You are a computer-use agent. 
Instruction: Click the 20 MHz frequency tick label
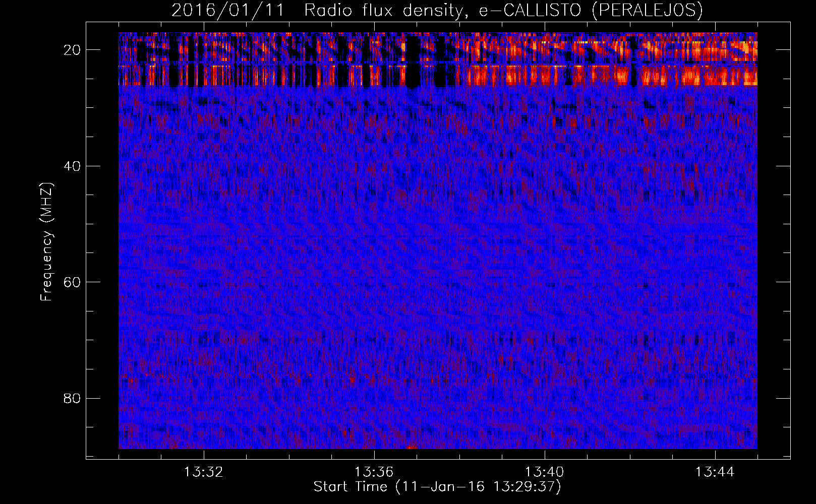click(x=72, y=50)
